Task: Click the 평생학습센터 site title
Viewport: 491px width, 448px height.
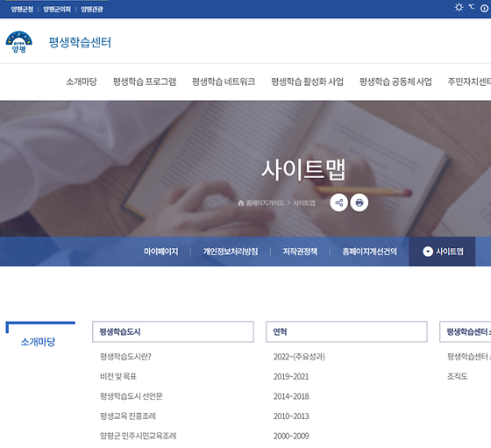Action: (x=80, y=42)
